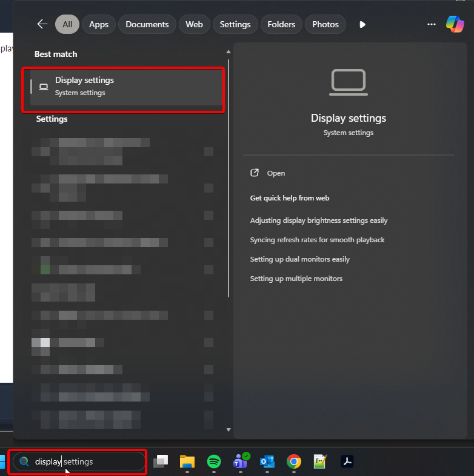Open Adobe Acrobat from the taskbar
Screen dimensions: 474x476
347,462
